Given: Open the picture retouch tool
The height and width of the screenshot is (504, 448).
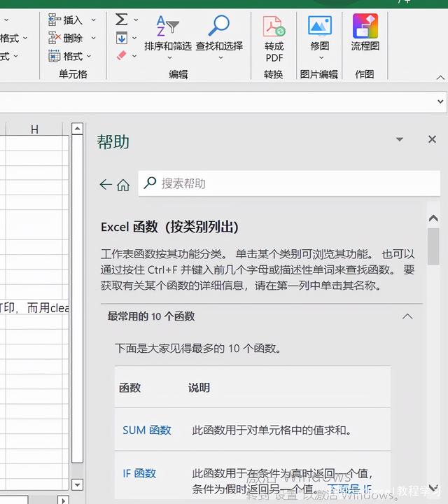Looking at the screenshot, I should point(320,36).
